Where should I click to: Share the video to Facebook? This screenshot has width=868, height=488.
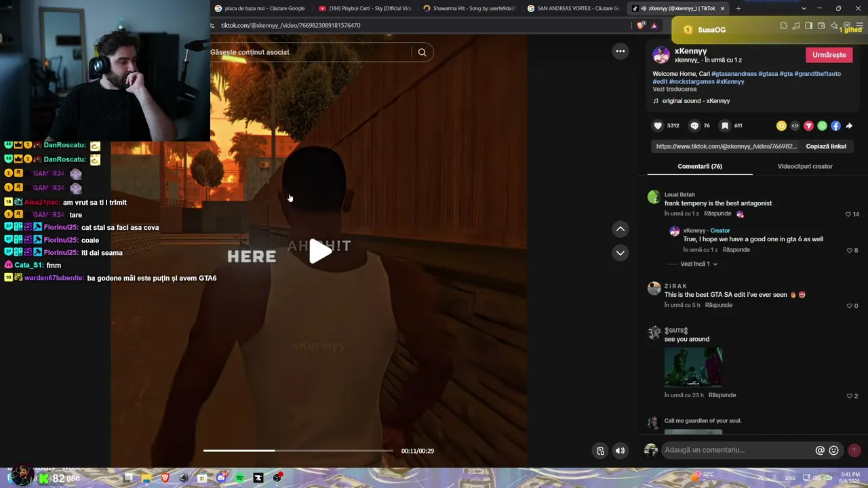click(x=835, y=125)
